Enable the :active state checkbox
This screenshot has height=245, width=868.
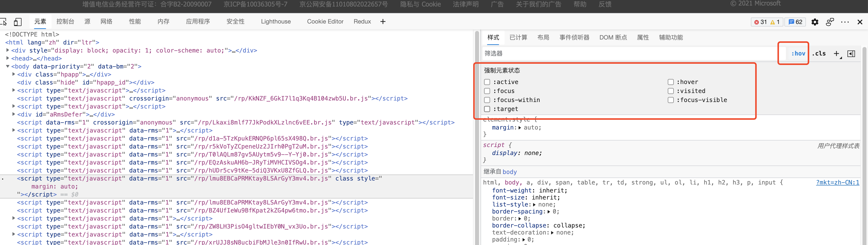point(487,82)
